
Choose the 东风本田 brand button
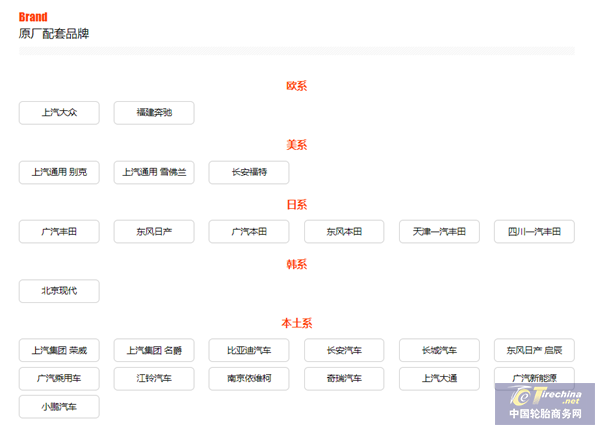(344, 231)
